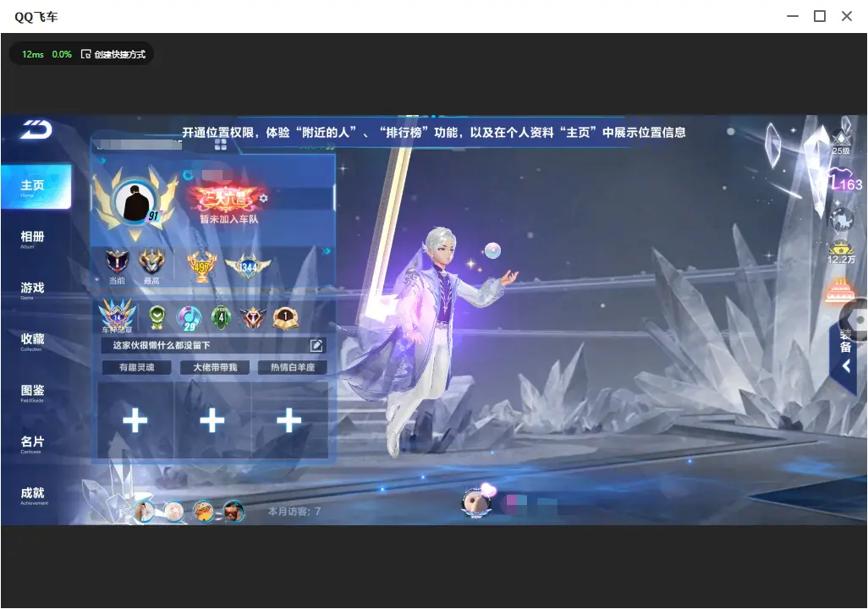Viewport: 868px width, 609px height.
Task: Click the green chevron star medal
Action: click(157, 317)
